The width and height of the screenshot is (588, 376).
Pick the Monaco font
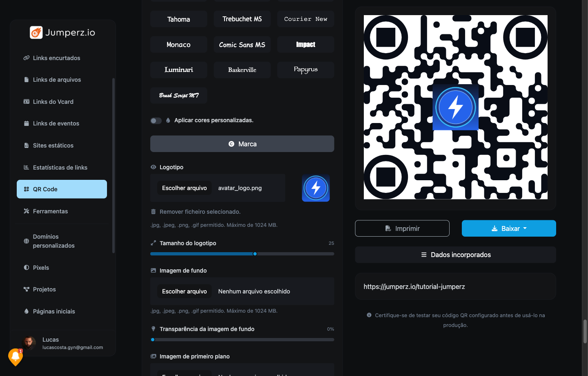[179, 45]
